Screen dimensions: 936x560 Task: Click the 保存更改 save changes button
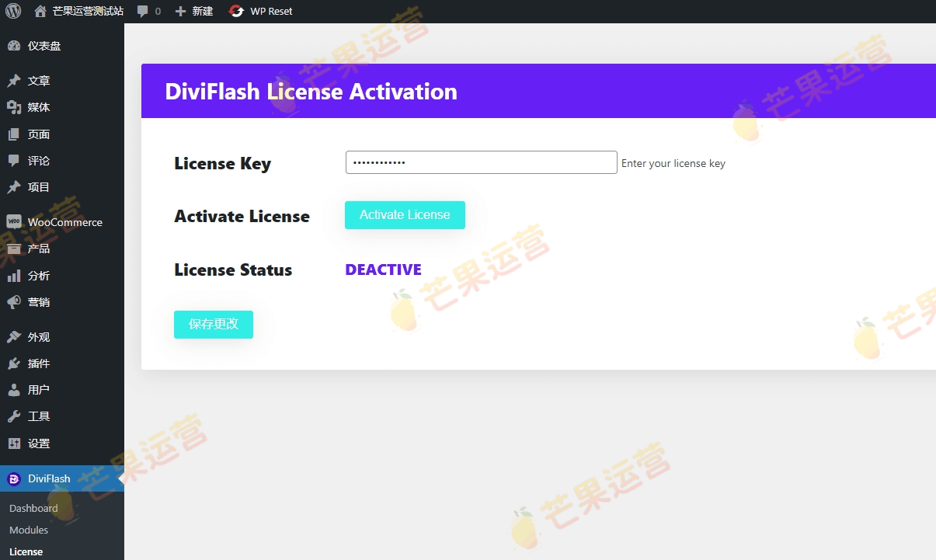[213, 325]
